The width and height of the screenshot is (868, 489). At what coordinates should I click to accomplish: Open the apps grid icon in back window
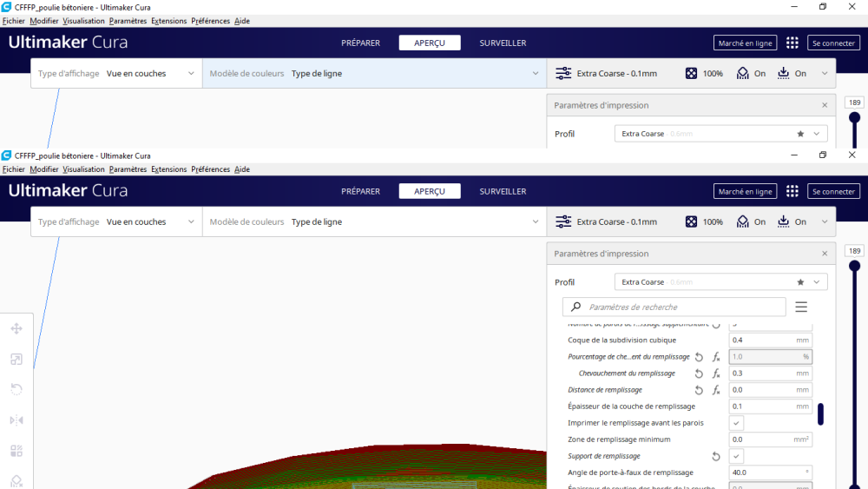click(x=792, y=43)
